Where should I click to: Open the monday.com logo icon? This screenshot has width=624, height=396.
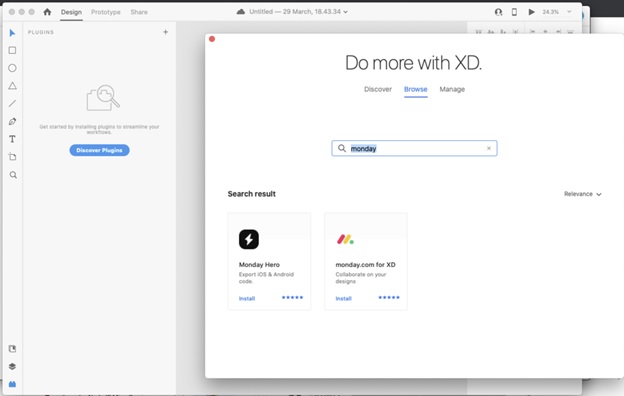click(345, 239)
